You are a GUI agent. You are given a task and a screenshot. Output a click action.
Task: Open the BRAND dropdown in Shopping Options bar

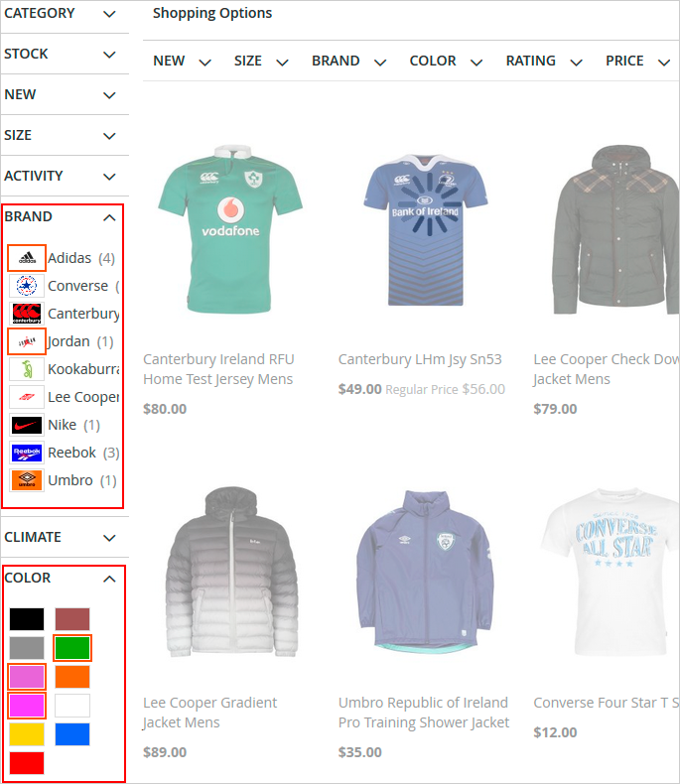click(349, 61)
